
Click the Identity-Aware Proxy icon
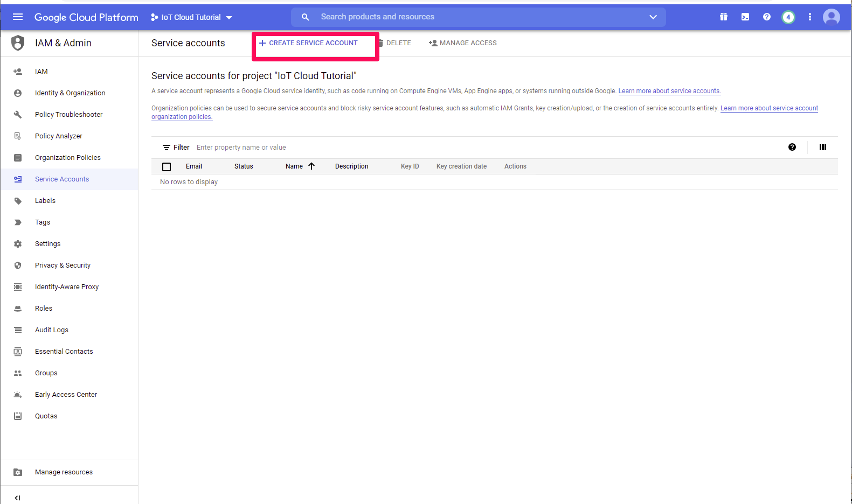click(x=18, y=287)
